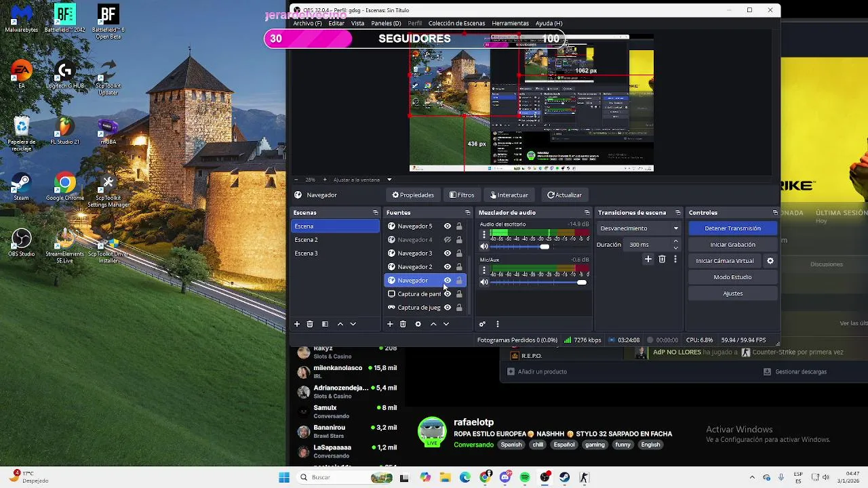Screen dimensions: 868x488
Task: Toggle lock on Navegador 3 source
Action: click(459, 253)
